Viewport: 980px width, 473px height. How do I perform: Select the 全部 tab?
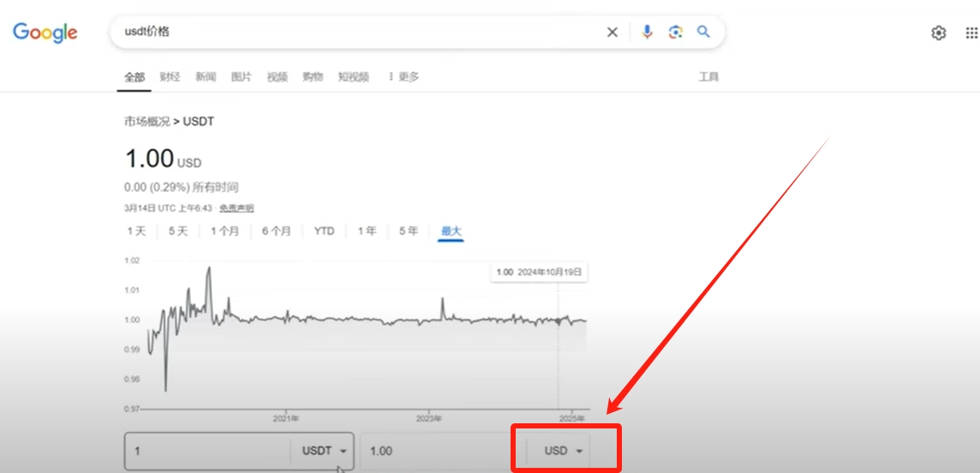(134, 77)
